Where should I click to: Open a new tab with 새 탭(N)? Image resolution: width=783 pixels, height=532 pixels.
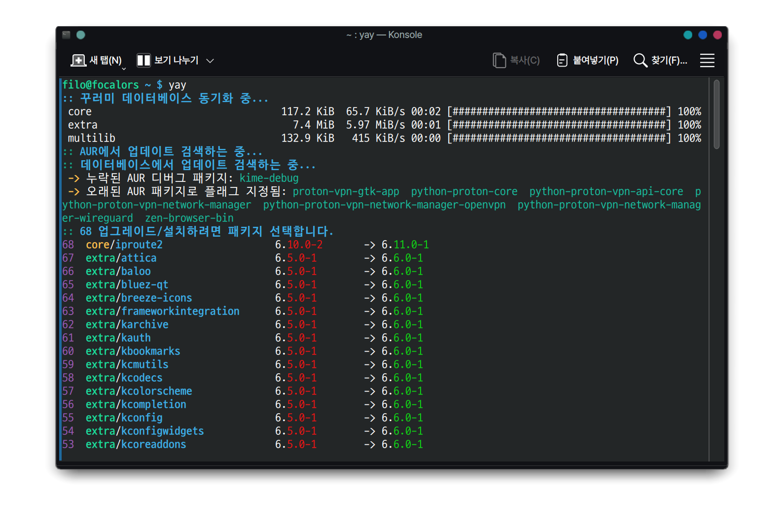pos(96,60)
